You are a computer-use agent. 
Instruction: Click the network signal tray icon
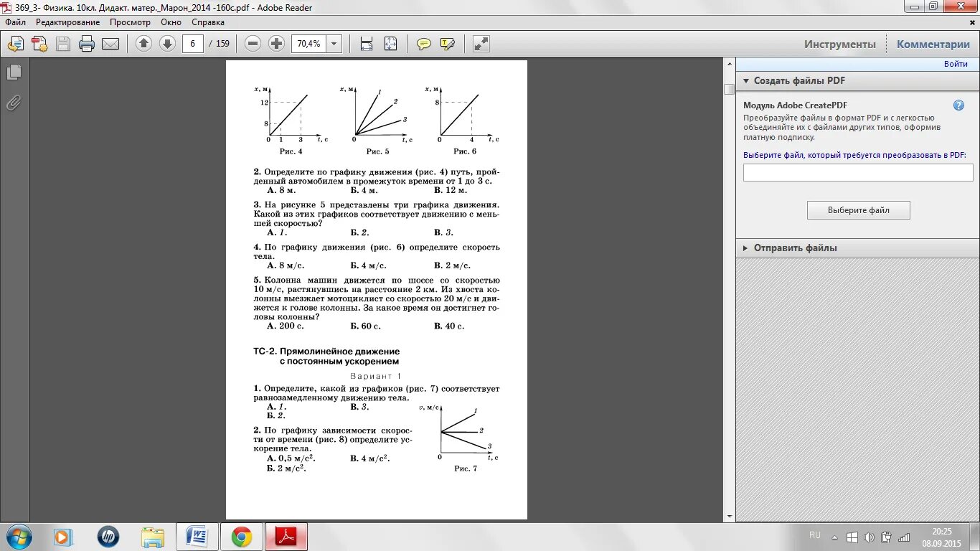click(x=904, y=537)
